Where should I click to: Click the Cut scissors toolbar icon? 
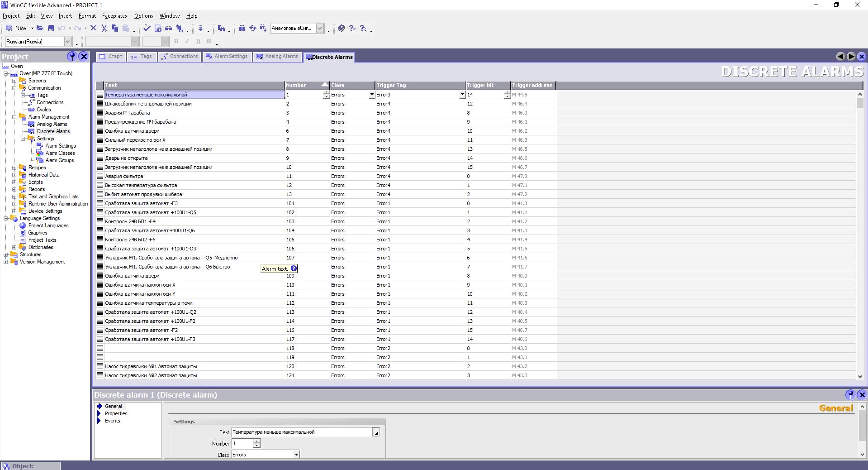[x=104, y=28]
